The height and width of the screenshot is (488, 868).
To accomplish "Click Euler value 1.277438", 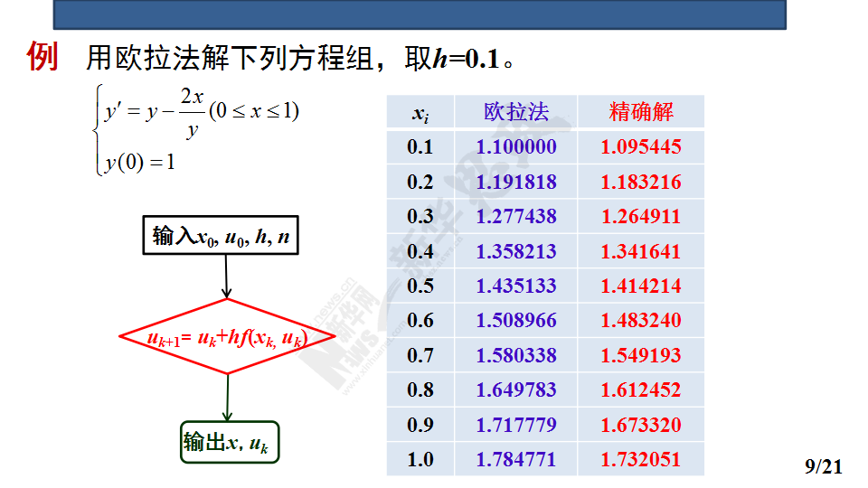I will [516, 216].
